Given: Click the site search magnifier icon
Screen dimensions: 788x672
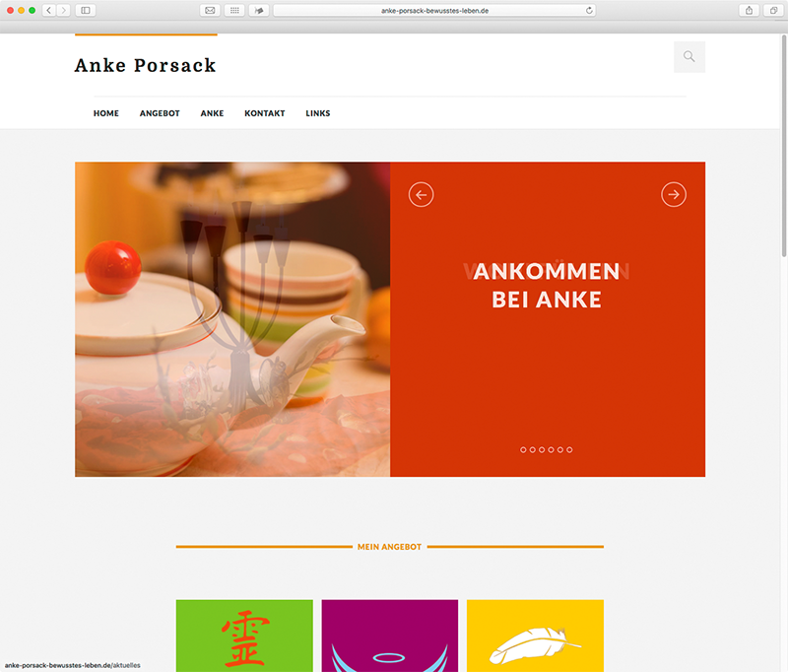Looking at the screenshot, I should [689, 57].
